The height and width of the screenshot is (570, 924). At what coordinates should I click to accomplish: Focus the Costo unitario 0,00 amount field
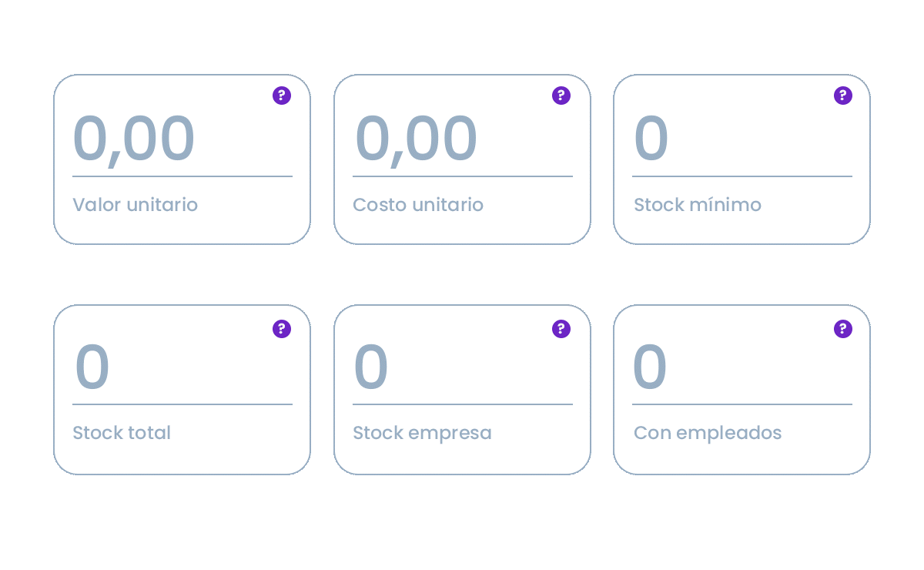tap(416, 139)
